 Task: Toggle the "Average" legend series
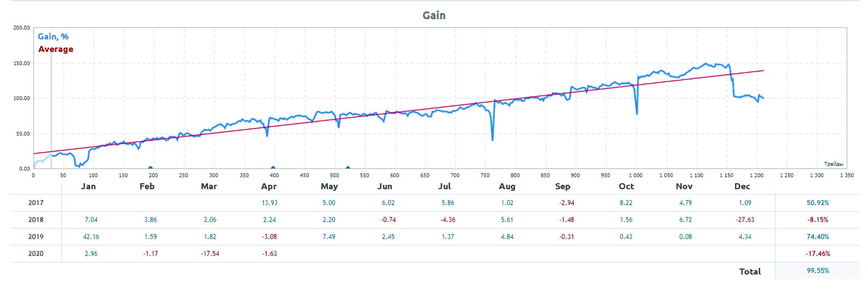point(55,49)
